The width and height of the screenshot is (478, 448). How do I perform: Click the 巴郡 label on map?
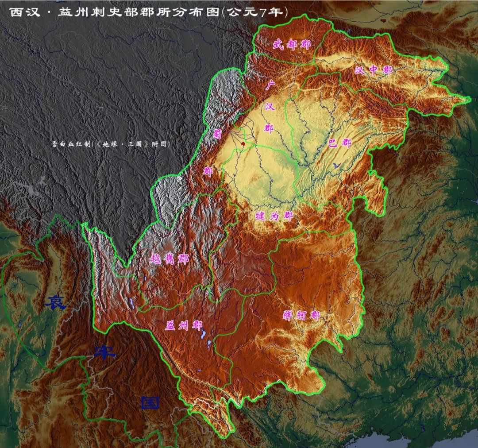click(x=340, y=143)
